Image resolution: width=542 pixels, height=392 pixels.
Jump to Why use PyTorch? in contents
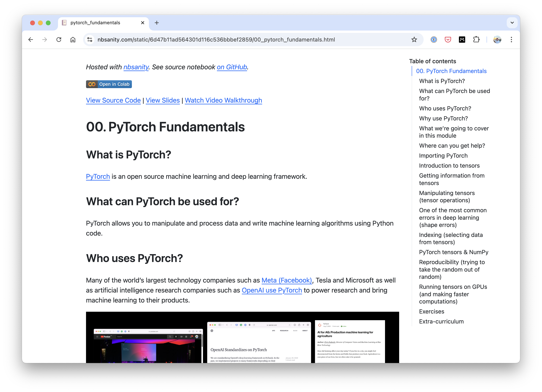click(443, 119)
